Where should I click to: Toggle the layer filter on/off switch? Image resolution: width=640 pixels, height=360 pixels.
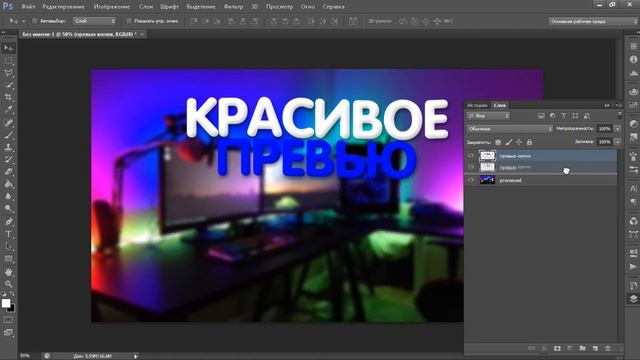click(x=620, y=116)
